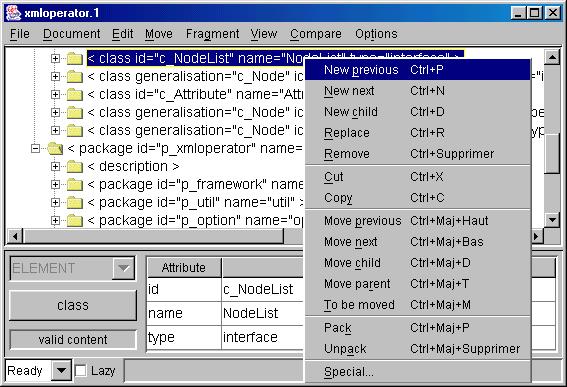Click folder icon of c_NodeList class row
Image resolution: width=567 pixels, height=387 pixels.
pyautogui.click(x=75, y=58)
